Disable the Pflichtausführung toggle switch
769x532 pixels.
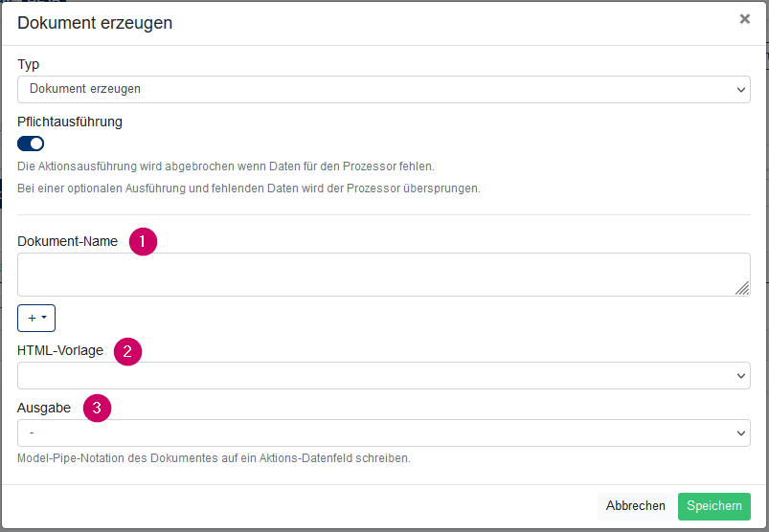[x=31, y=144]
